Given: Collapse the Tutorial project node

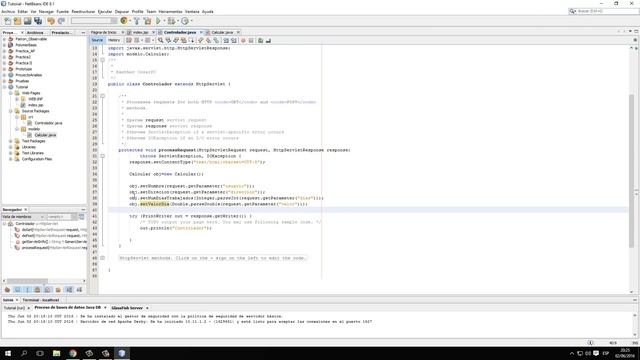Looking at the screenshot, I should click(x=4, y=87).
